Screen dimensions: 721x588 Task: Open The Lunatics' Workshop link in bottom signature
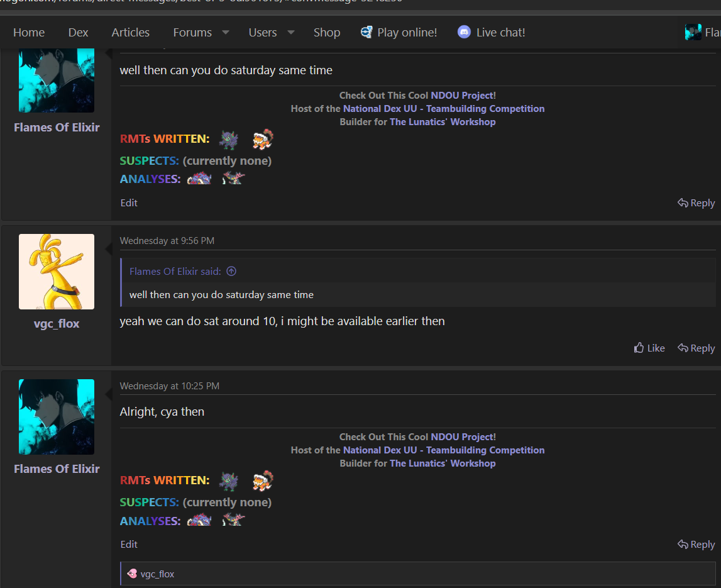[x=443, y=463]
